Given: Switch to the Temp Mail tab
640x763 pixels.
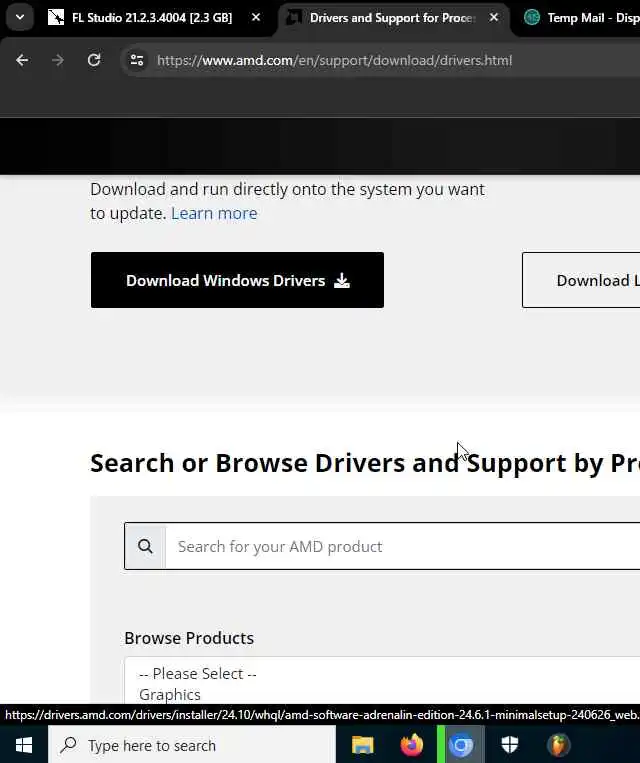Looking at the screenshot, I should coord(582,18).
